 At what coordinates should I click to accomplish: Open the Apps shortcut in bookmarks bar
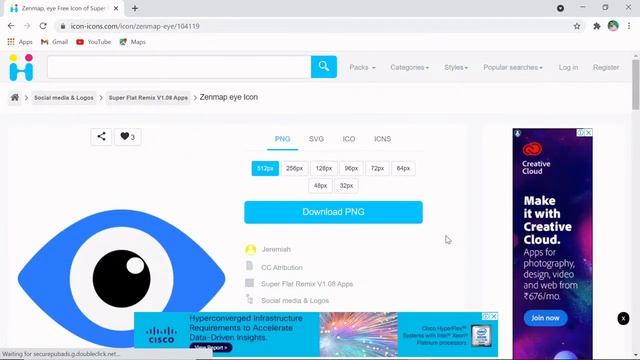pos(20,42)
